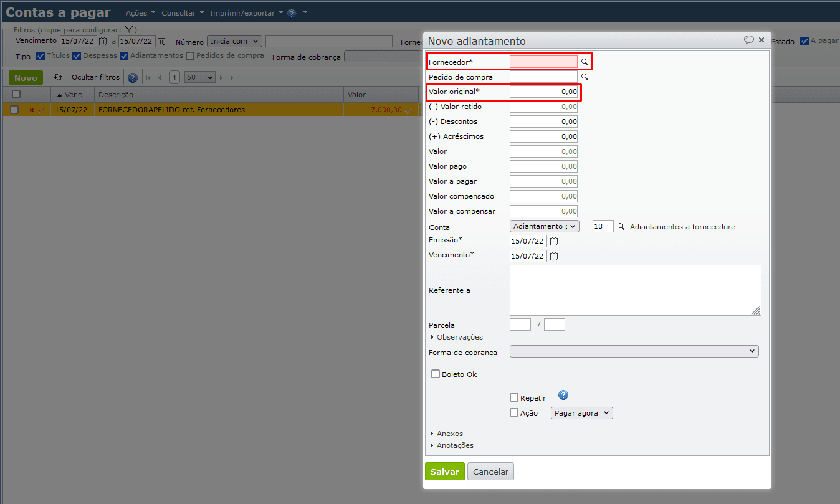The height and width of the screenshot is (504, 840).
Task: Click the Pedido de compra input field
Action: pos(543,77)
